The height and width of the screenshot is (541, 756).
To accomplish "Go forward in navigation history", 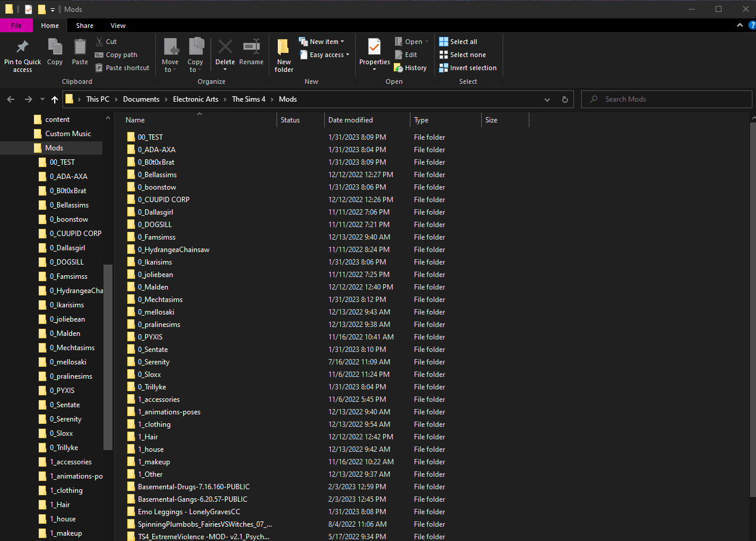I will pyautogui.click(x=29, y=99).
